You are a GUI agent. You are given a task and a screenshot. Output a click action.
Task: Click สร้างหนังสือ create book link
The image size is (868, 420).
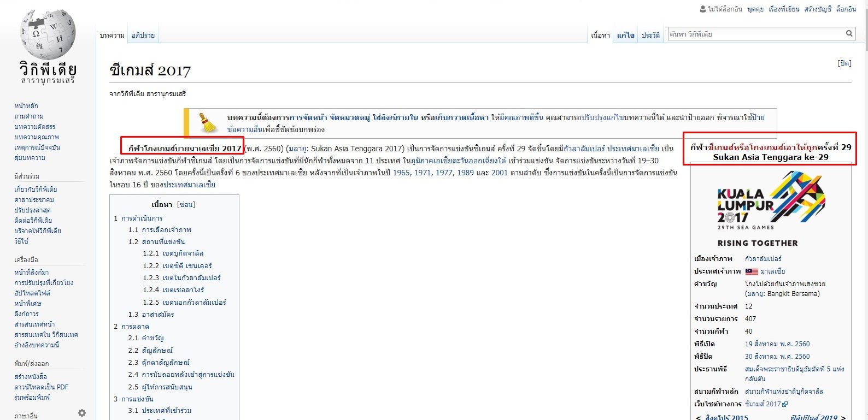31,377
